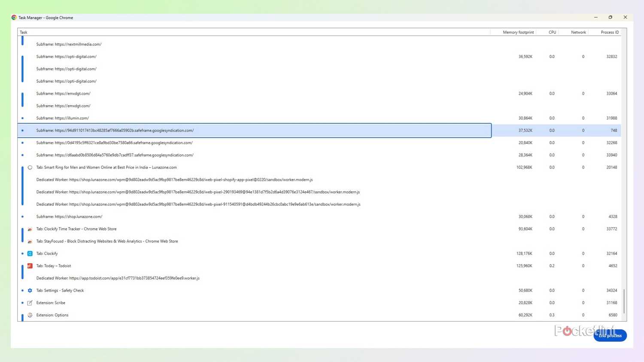Select the web-pixel-911540591 dedicated worker row
644x362 pixels.
pyautogui.click(x=319, y=205)
